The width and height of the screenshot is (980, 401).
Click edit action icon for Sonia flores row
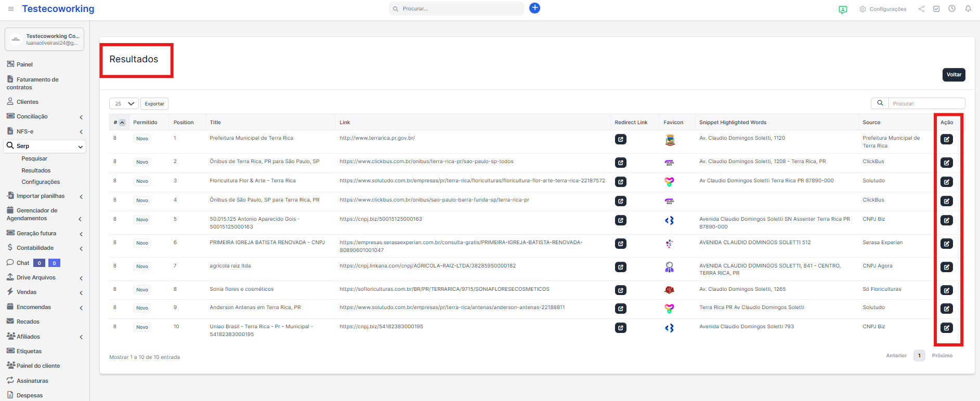[x=947, y=290]
